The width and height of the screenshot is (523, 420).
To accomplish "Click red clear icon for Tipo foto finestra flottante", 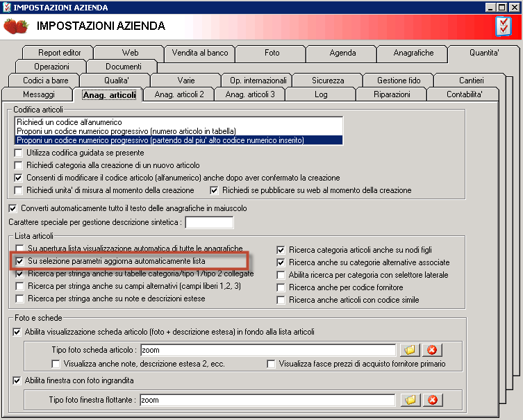I will [432, 400].
